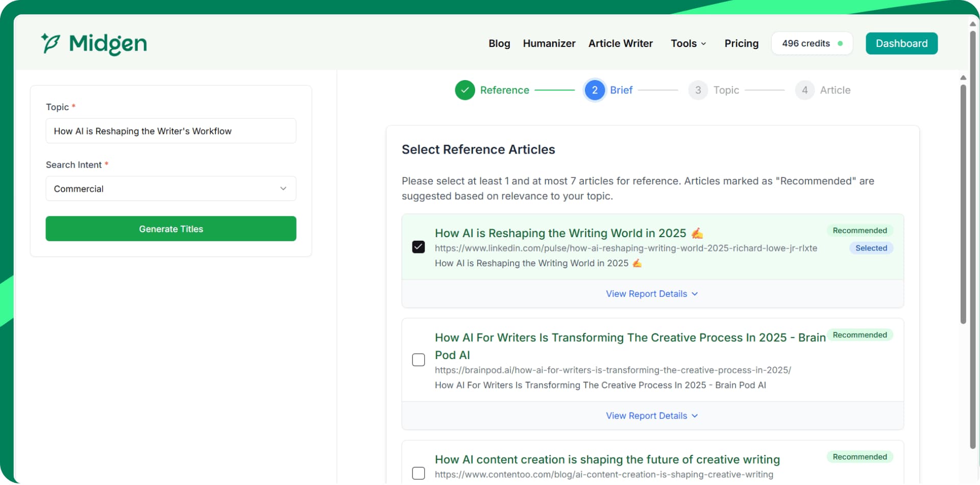
Task: Select the contentoo creative writing article checkbox
Action: coord(418,473)
